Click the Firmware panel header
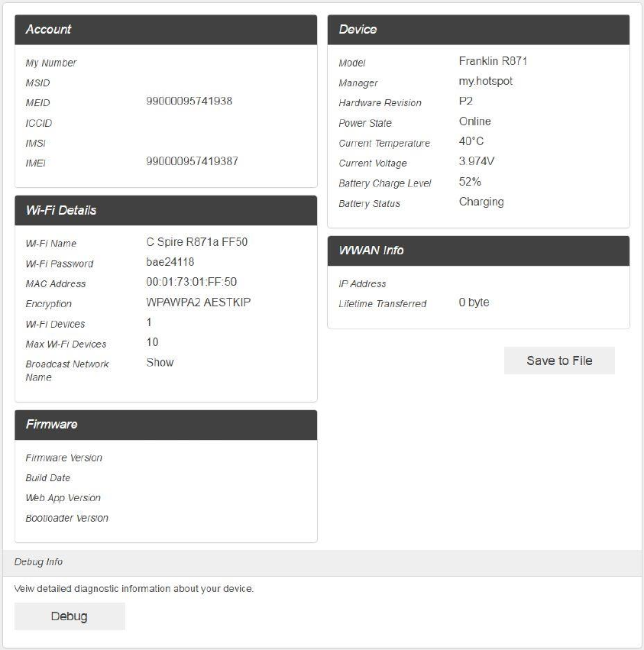Image resolution: width=644 pixels, height=650 pixels. 166,425
